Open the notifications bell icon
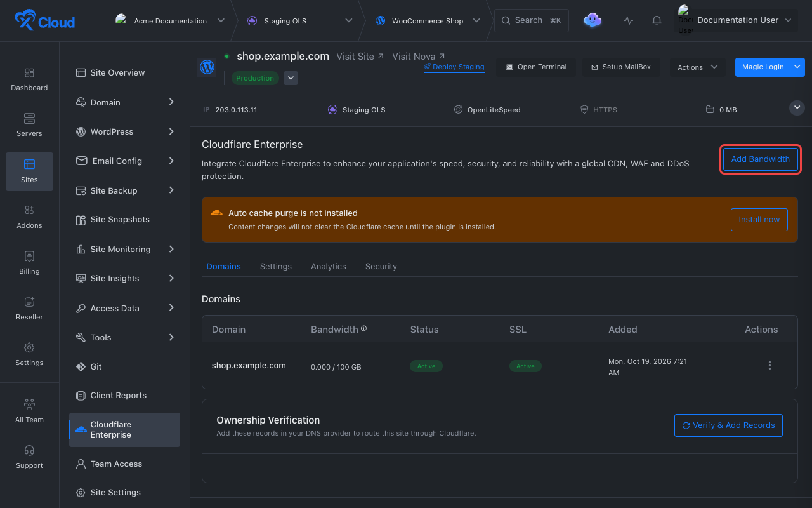The image size is (812, 508). point(657,20)
